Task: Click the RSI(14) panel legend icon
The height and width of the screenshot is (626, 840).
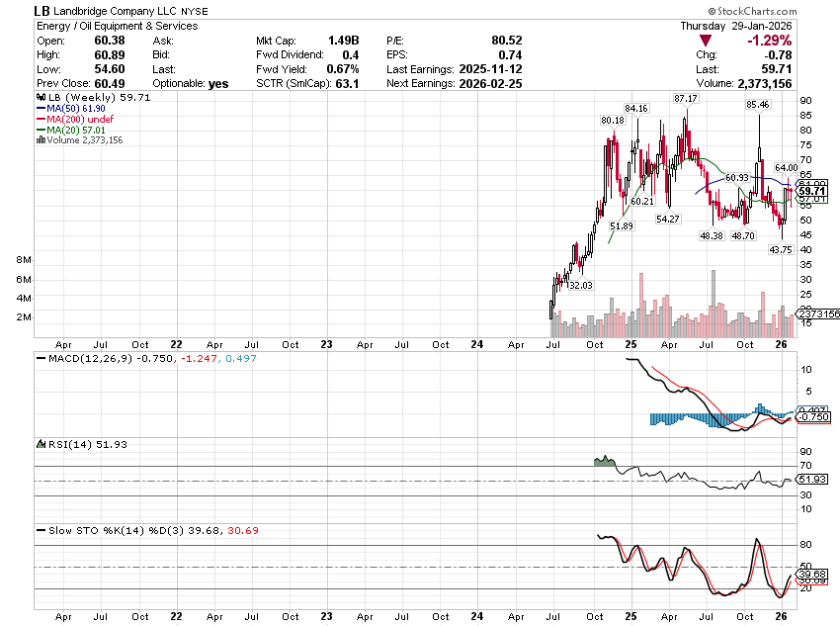Action: point(41,444)
